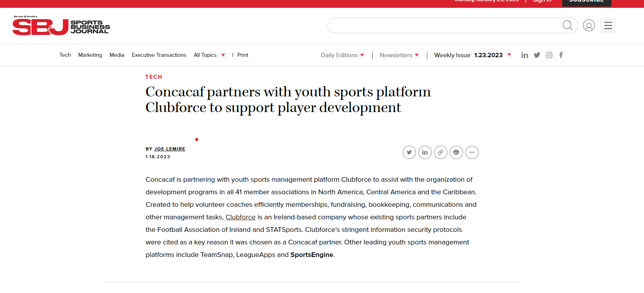
Task: Print article using printer circle icon
Action: pyautogui.click(x=456, y=152)
